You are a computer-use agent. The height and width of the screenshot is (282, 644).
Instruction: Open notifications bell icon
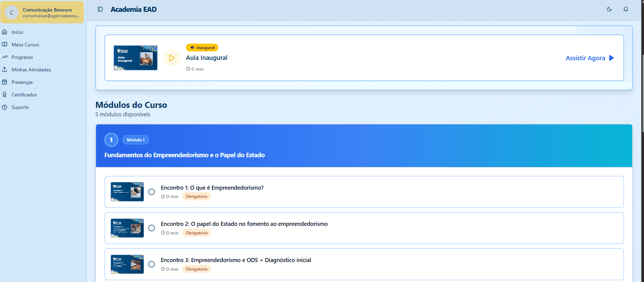(x=626, y=9)
